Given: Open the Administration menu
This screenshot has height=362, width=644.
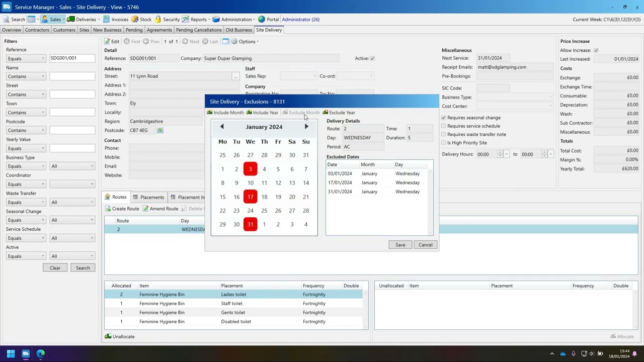Looking at the screenshot, I should click(x=233, y=20).
